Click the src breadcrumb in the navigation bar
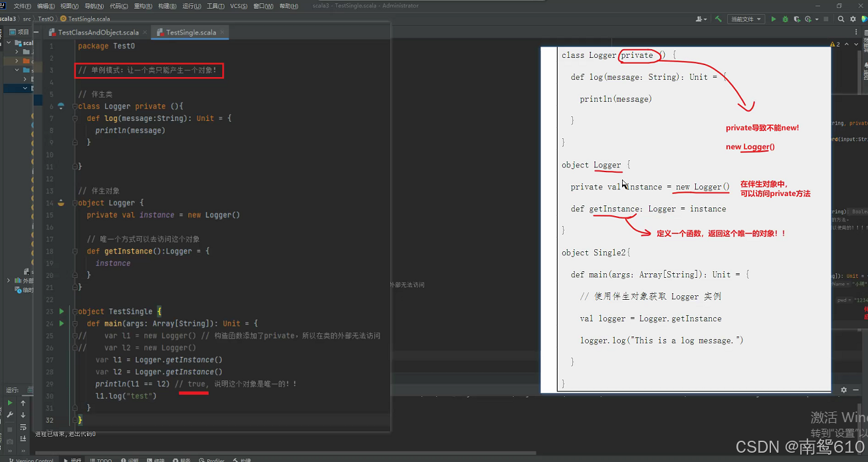868x462 pixels. coord(27,19)
